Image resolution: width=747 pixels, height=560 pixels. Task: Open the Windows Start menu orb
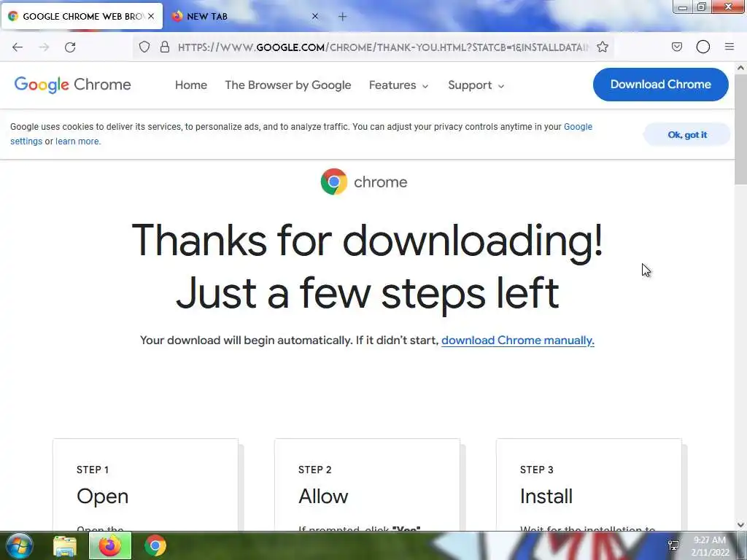click(20, 545)
